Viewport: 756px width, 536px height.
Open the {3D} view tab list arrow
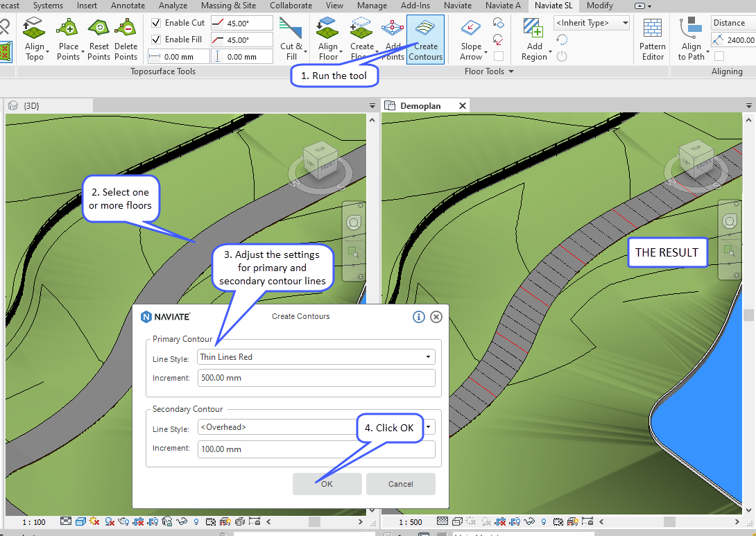[372, 105]
